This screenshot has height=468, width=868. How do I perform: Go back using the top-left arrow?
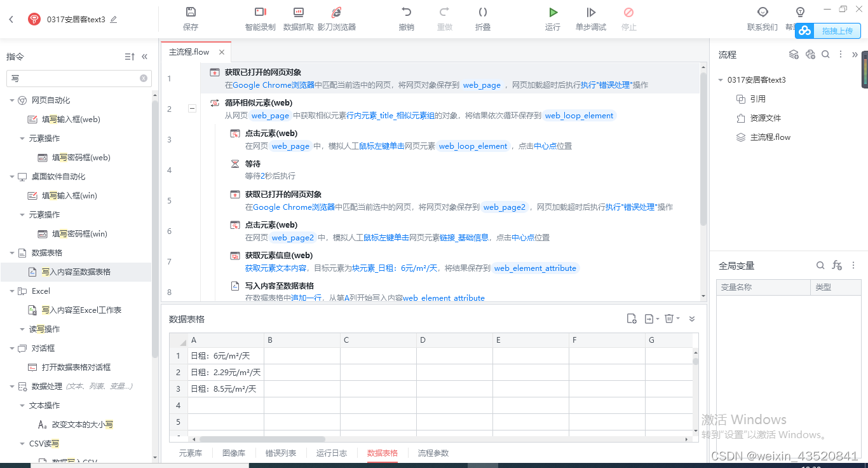[11, 20]
